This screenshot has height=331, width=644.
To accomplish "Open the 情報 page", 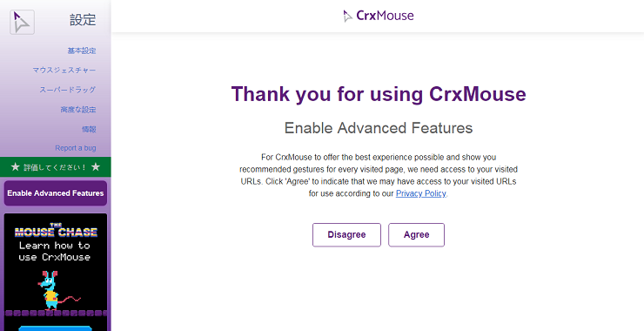I will click(x=89, y=129).
